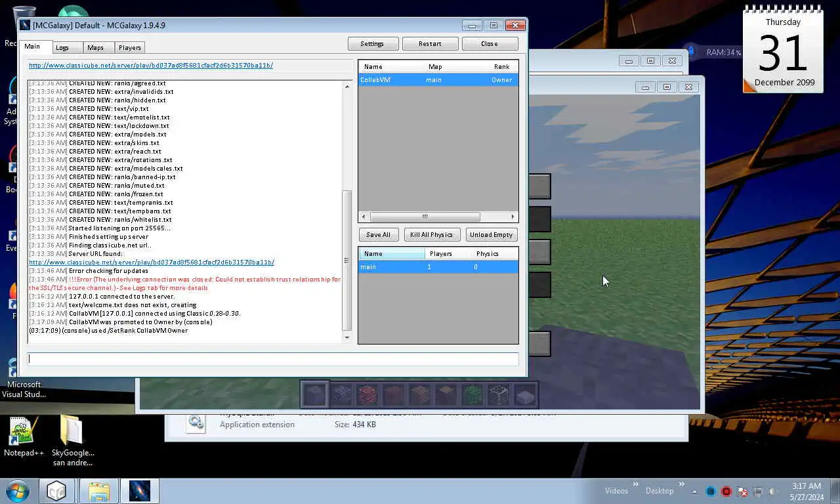Sort players by the Rank column header
The height and width of the screenshot is (504, 840).
point(501,66)
